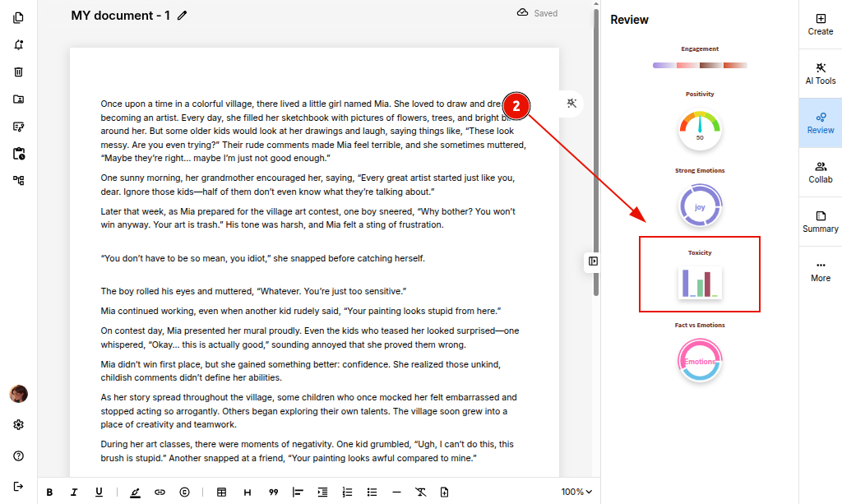Open the Summary tab

(820, 221)
